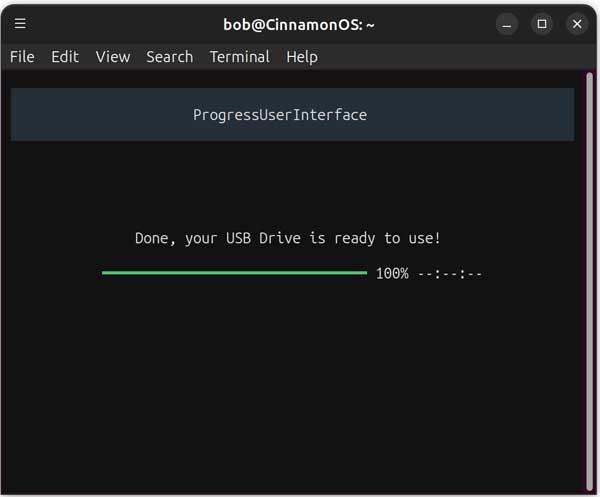The image size is (600, 497).
Task: Click the 100% progress label
Action: pyautogui.click(x=392, y=273)
